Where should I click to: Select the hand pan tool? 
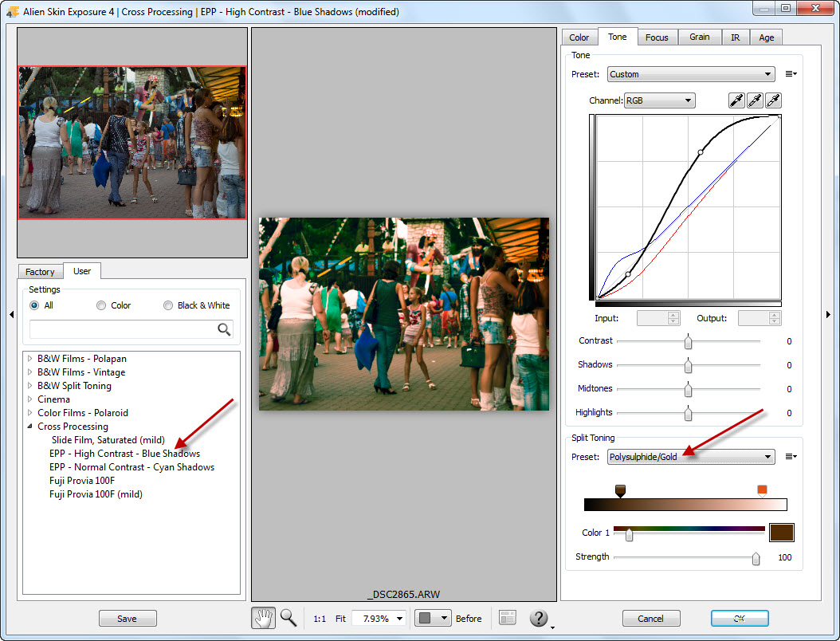pyautogui.click(x=264, y=618)
